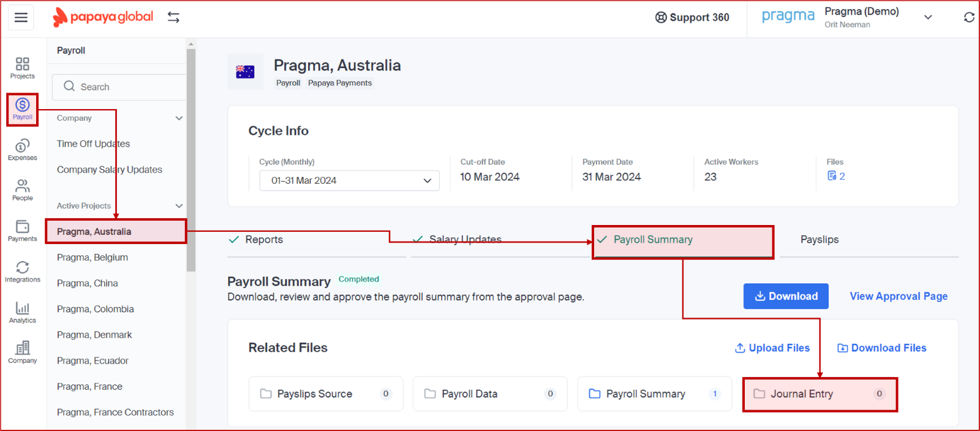Open Support 360

click(692, 17)
